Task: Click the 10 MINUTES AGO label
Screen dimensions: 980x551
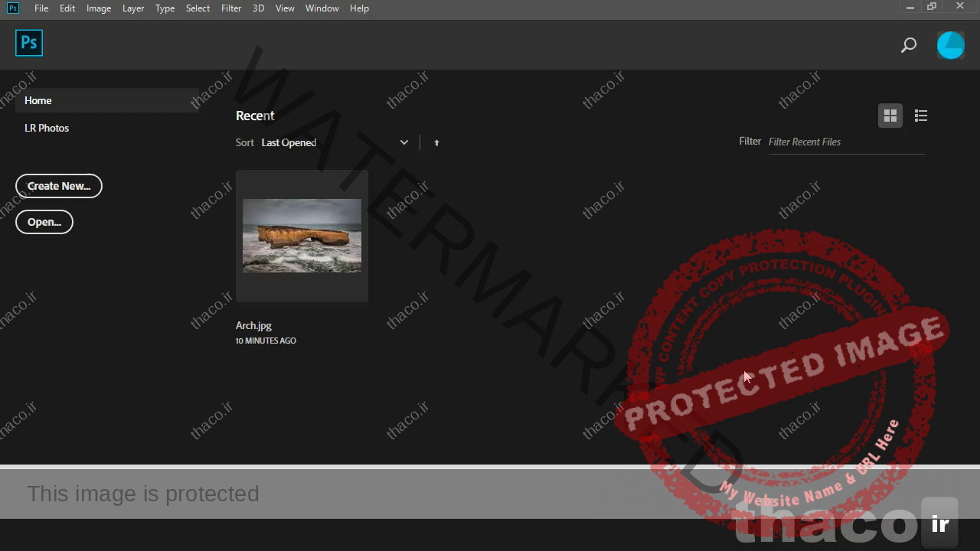Action: (x=266, y=341)
